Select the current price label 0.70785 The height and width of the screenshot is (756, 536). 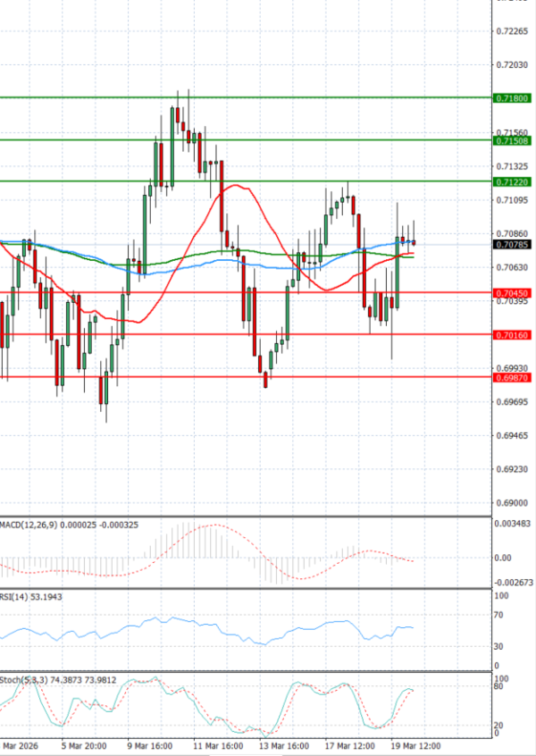pyautogui.click(x=512, y=244)
